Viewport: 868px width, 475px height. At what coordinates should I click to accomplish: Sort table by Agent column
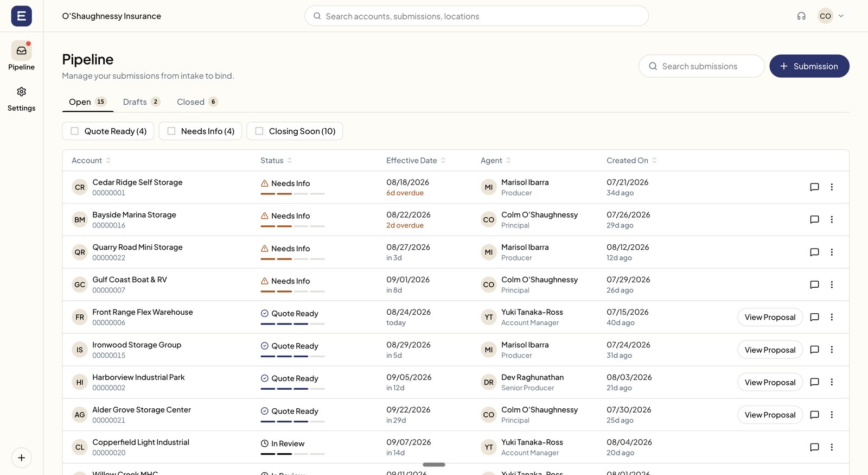click(x=496, y=161)
